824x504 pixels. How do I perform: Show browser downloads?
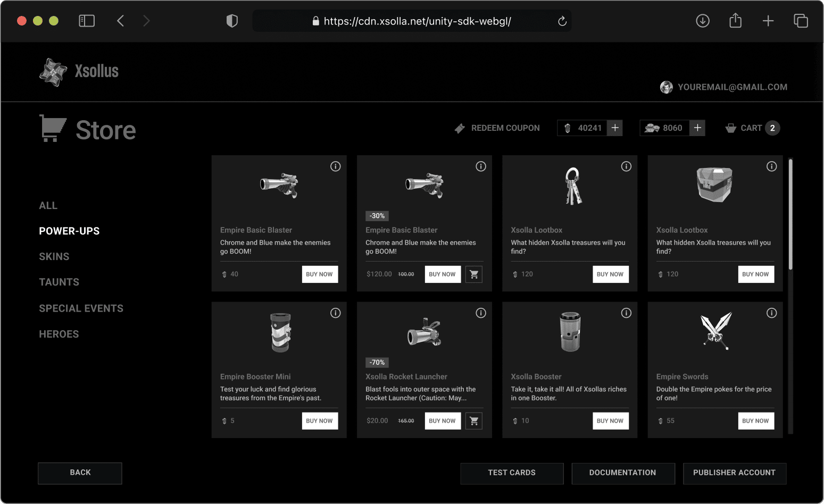point(703,21)
